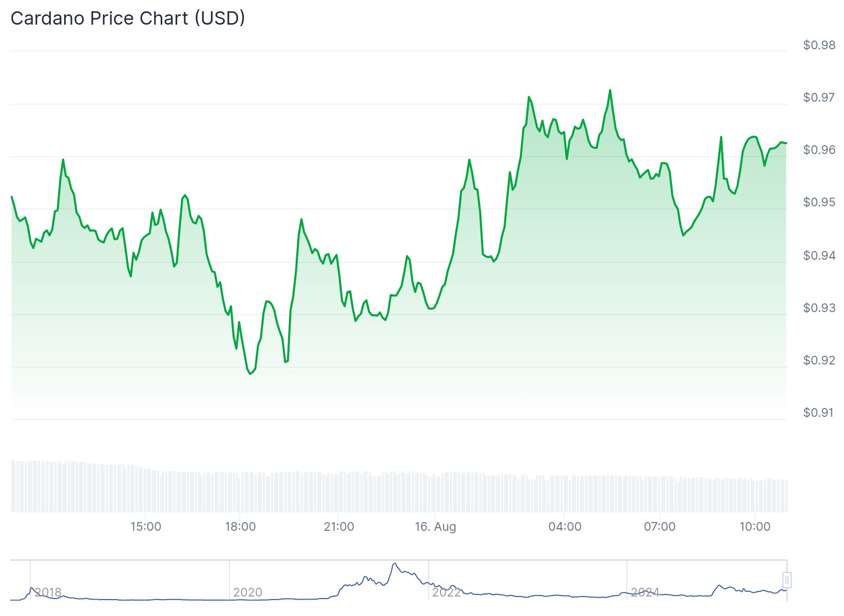Screen dimensions: 844x616
Task: Click the 18:00 time axis label
Action: point(240,527)
